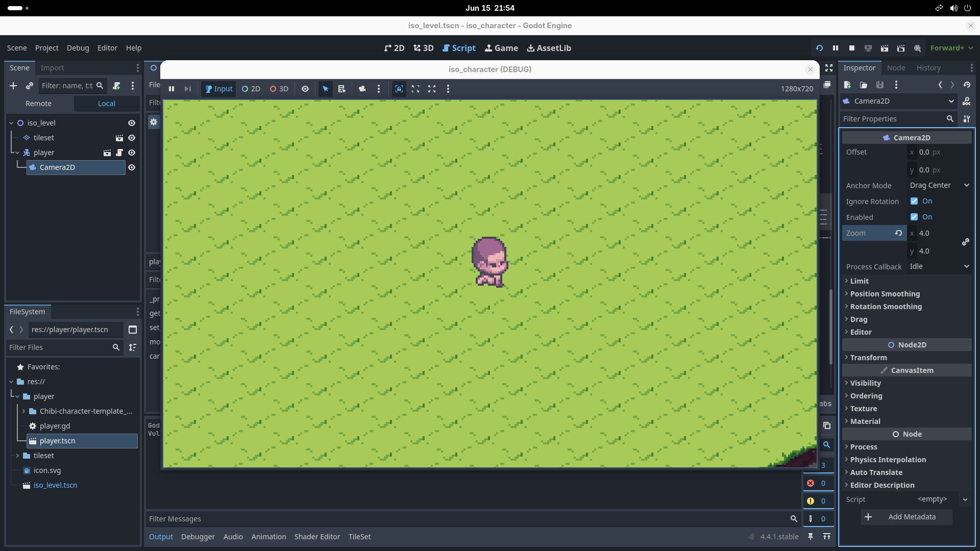Image resolution: width=980 pixels, height=551 pixels.
Task: Pause the running project in editor toolbar
Action: [x=836, y=48]
